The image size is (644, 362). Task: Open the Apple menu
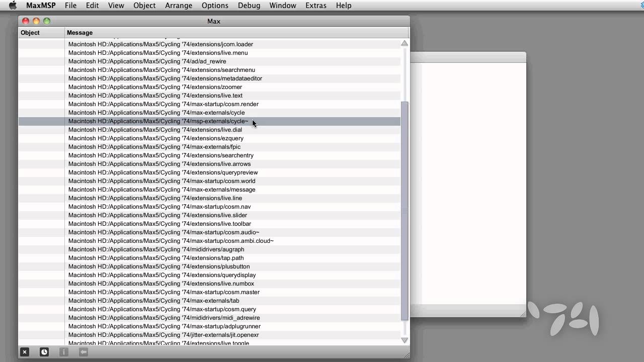13,6
